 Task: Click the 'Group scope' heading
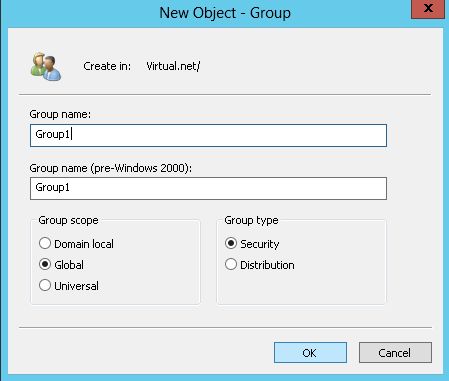point(68,220)
